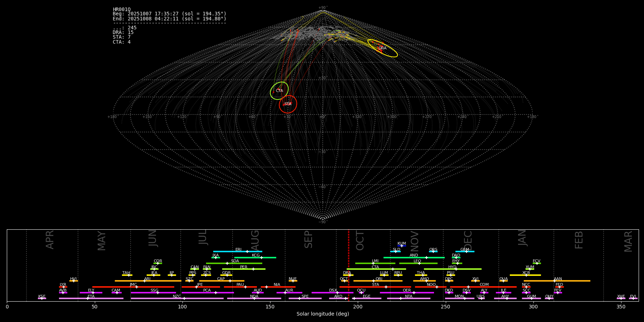Click the OCT month label in timeline
The image size is (644, 322).
pos(360,240)
